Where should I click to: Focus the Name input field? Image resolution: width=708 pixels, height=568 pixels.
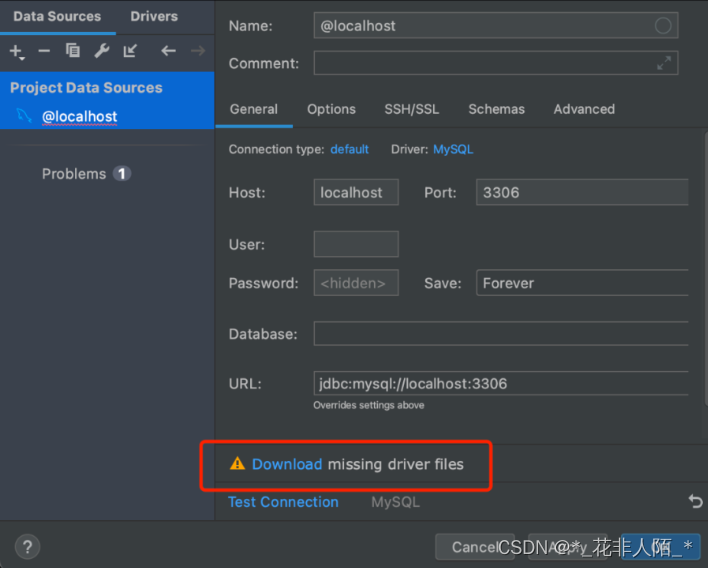point(496,26)
